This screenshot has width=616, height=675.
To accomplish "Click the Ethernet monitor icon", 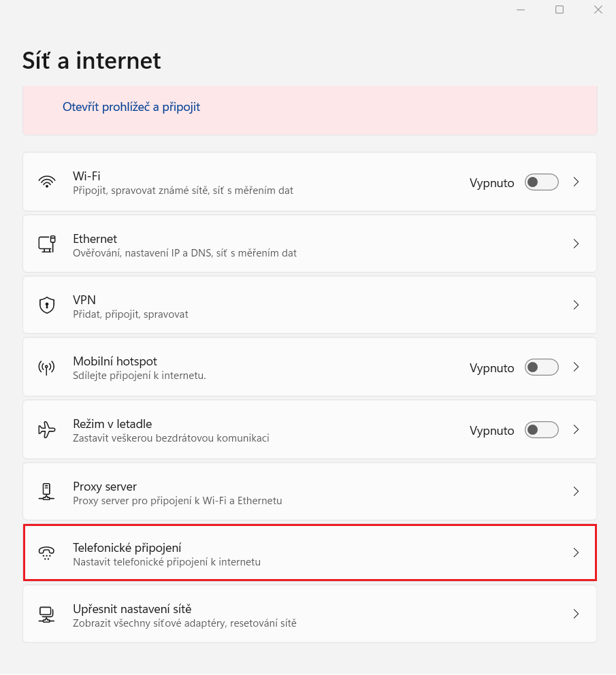I will [x=46, y=244].
